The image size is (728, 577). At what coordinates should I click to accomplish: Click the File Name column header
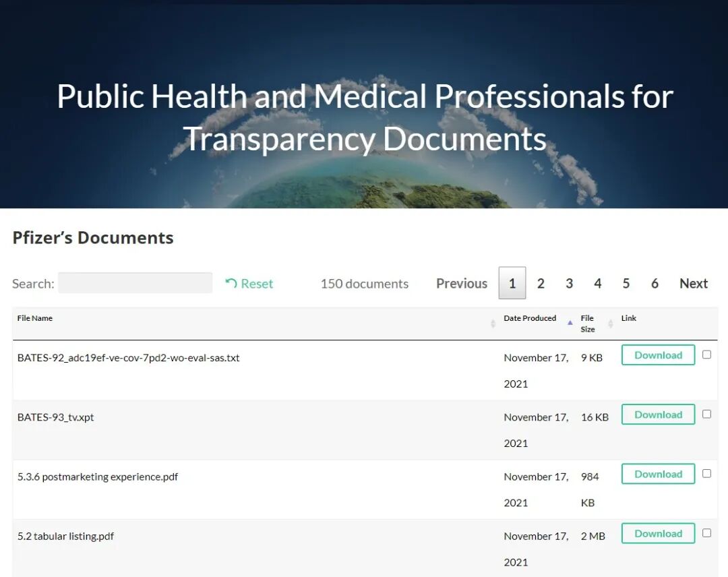click(35, 318)
